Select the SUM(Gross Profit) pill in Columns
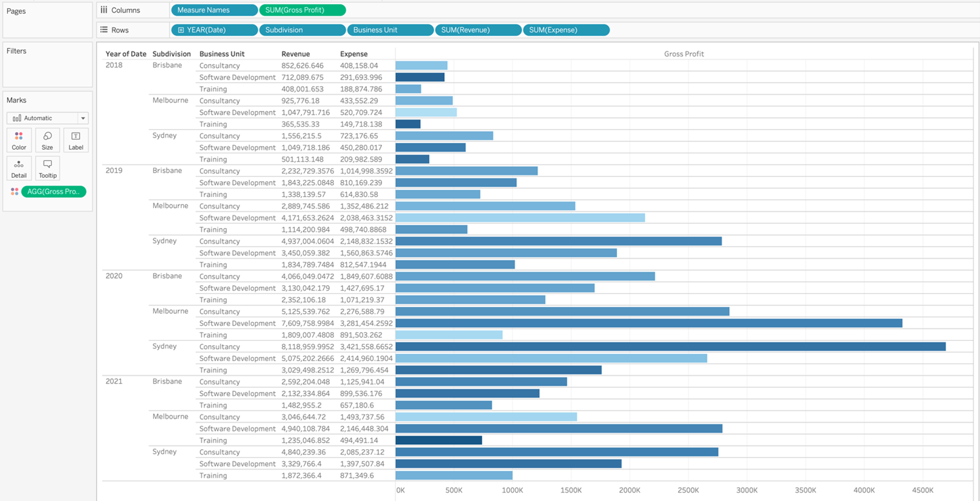The image size is (980, 501). point(302,10)
